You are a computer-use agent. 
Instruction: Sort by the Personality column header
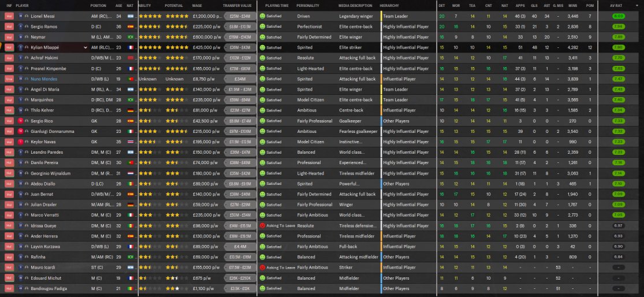click(308, 6)
